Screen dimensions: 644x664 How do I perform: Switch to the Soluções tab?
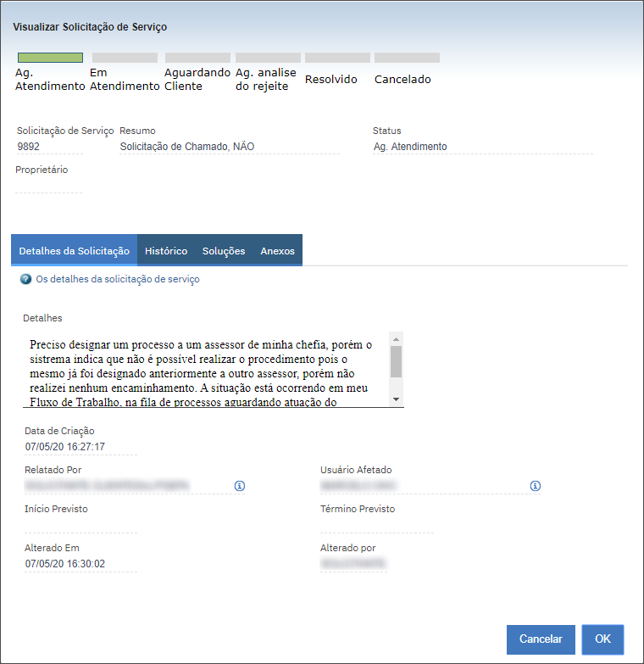coord(224,251)
